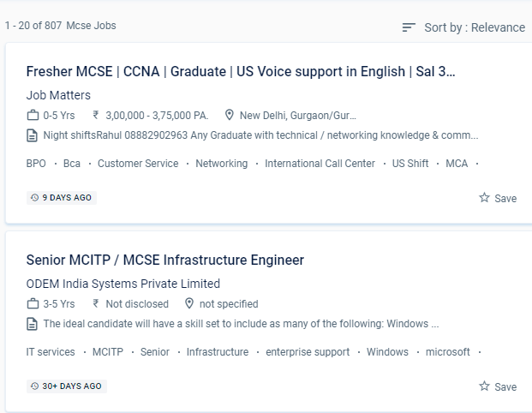Click clock icon on 30+ DAYS AGO badge
The width and height of the screenshot is (532, 413).
coord(34,386)
